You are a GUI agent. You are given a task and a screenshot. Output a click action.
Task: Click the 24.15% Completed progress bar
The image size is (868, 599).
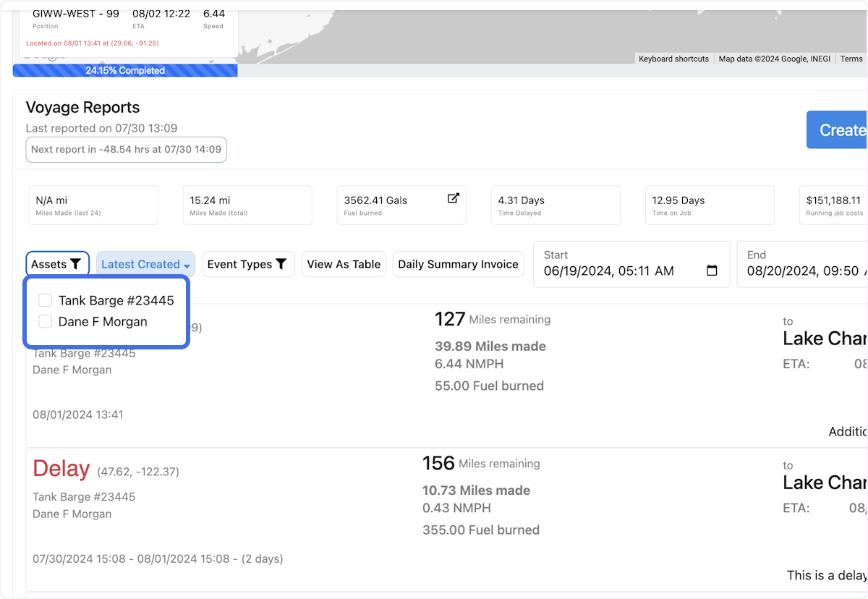tap(124, 70)
